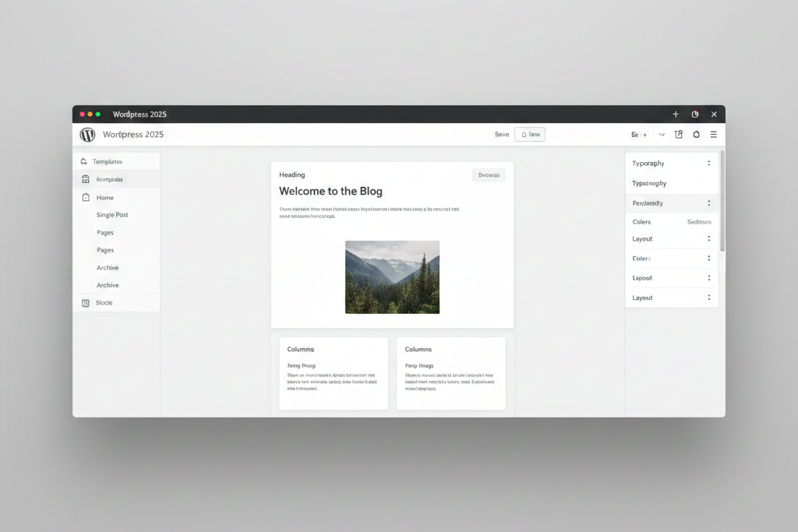Expand the bottom Layout panel options
The width and height of the screenshot is (798, 532).
click(709, 297)
